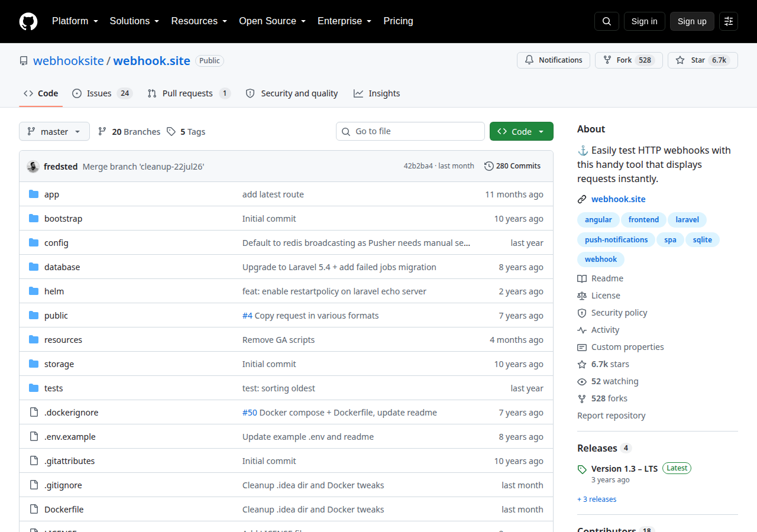Open the master branch selector
This screenshot has width=757, height=532.
point(54,131)
